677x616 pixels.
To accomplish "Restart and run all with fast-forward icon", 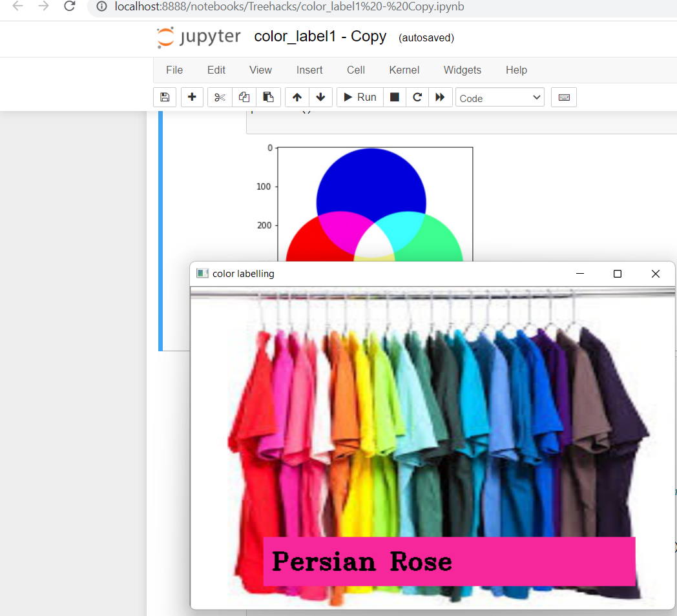I will 440,97.
